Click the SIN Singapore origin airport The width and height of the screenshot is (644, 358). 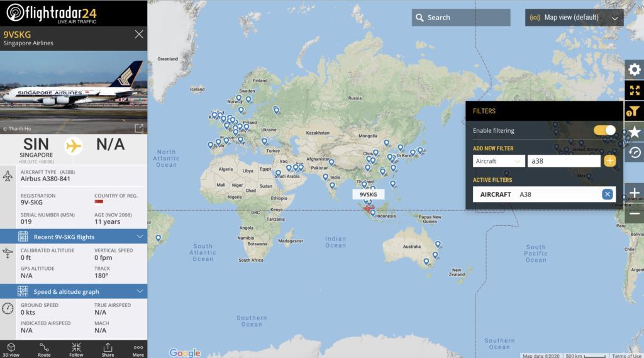coord(36,148)
